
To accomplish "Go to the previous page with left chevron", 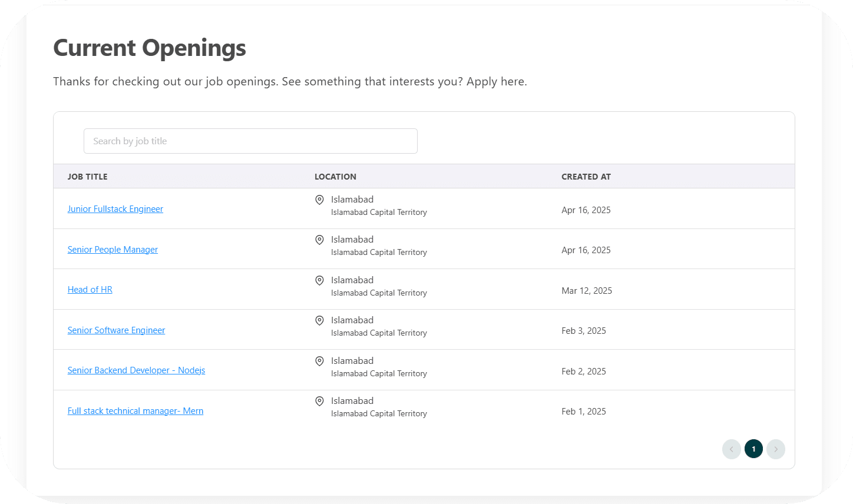I will click(731, 449).
